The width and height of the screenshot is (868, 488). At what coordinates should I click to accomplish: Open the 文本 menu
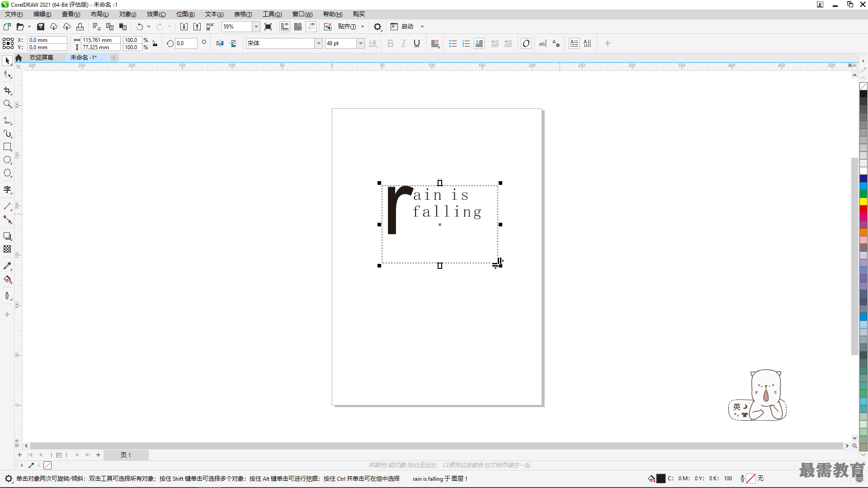pos(214,14)
